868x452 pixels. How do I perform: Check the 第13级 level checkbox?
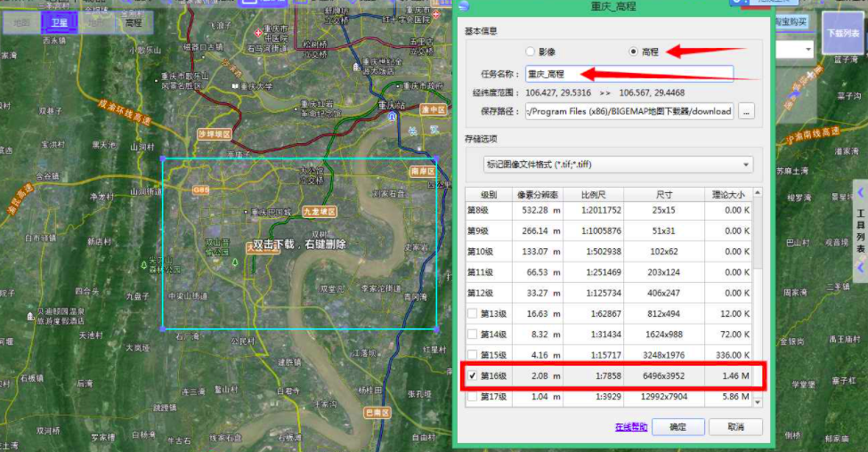click(472, 314)
